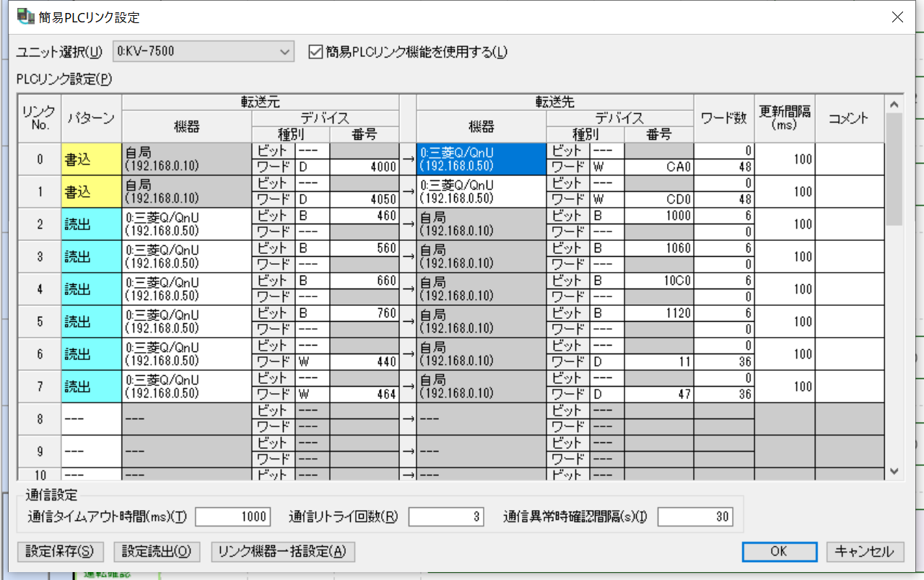This screenshot has height=580, width=924.
Task: Select the 読出 pattern cell for link 2
Action: tap(92, 224)
